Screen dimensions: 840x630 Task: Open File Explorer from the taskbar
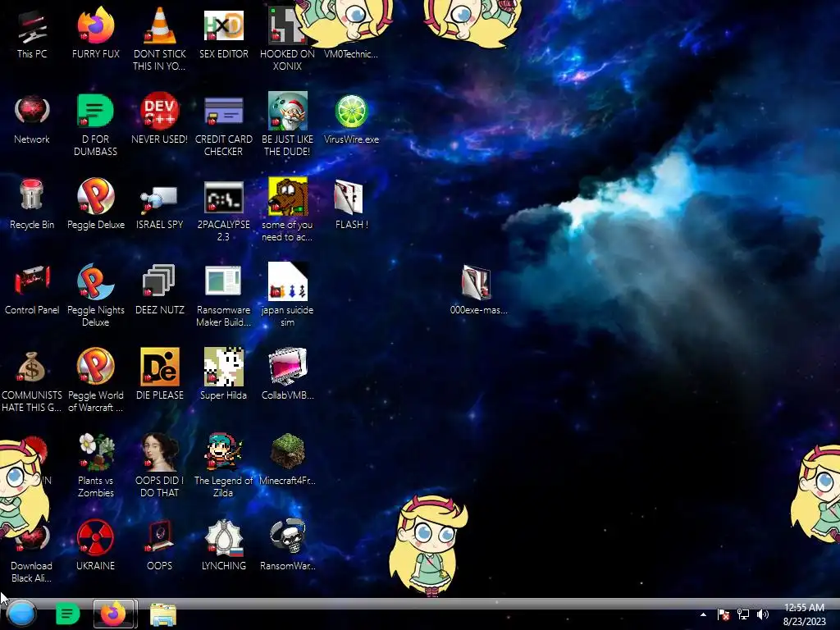[x=163, y=614]
